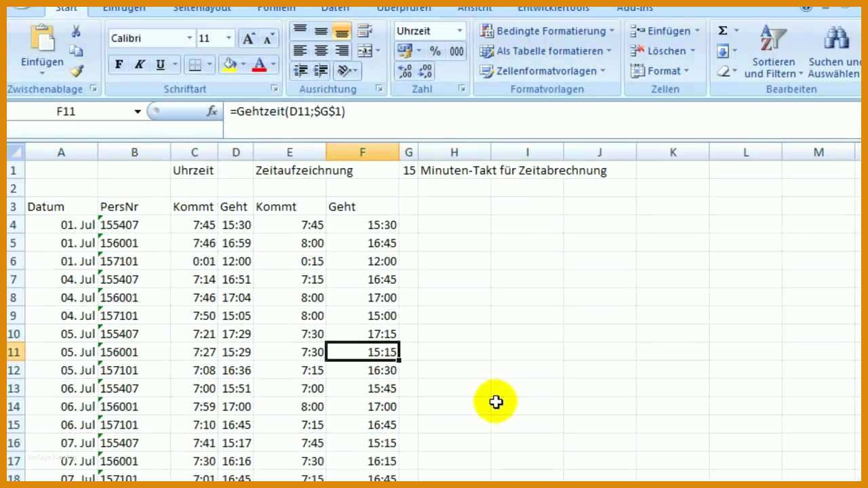Open the Name Box dropdown arrow
This screenshot has width=868, height=488.
coord(138,112)
